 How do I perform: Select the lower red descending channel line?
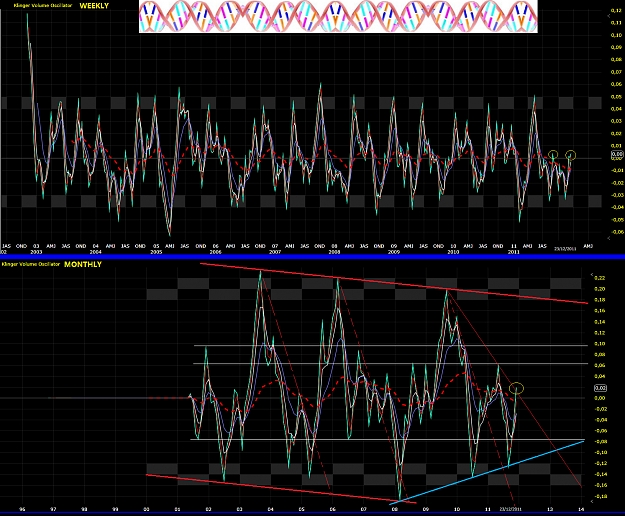281,489
